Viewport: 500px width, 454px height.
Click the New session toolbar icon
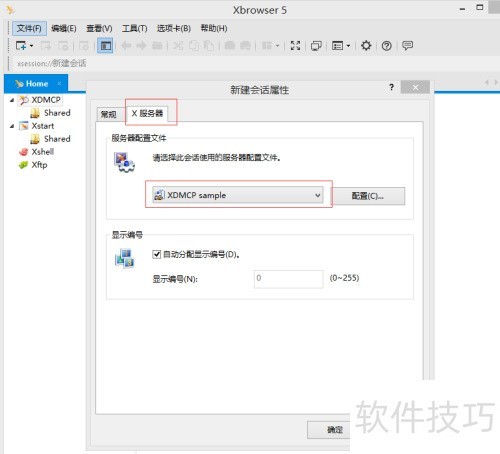point(21,45)
